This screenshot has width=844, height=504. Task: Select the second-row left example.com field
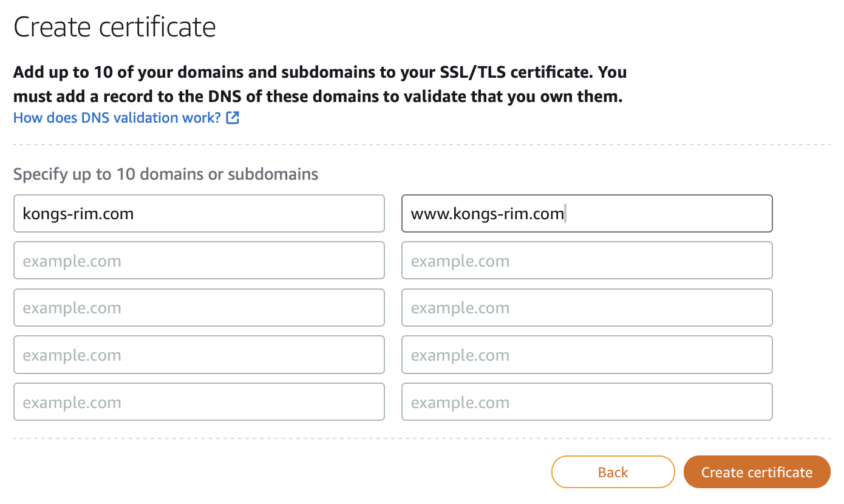point(199,261)
